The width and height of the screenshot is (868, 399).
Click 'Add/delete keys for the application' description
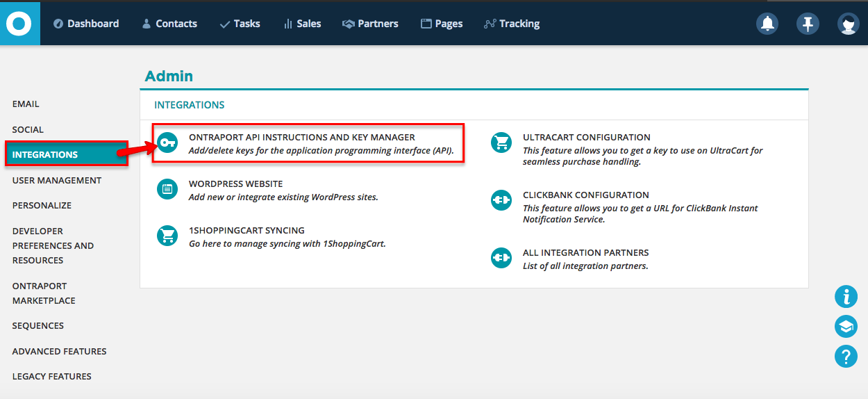click(x=321, y=150)
